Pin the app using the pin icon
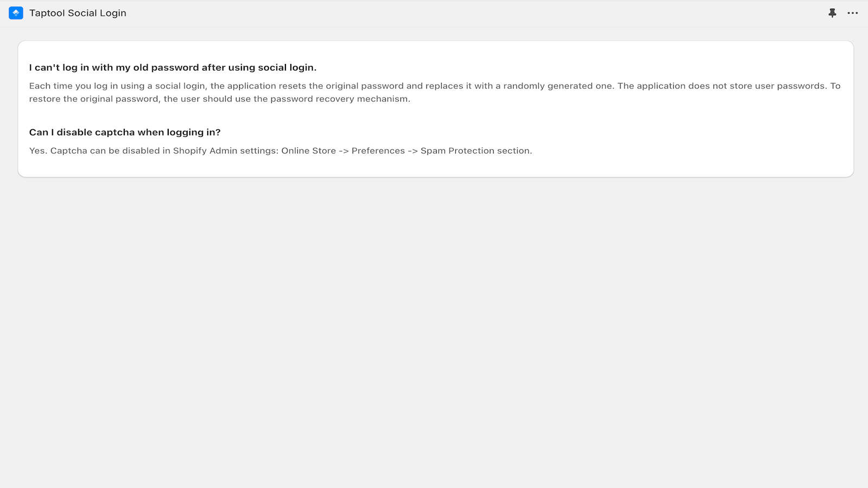 [x=832, y=13]
